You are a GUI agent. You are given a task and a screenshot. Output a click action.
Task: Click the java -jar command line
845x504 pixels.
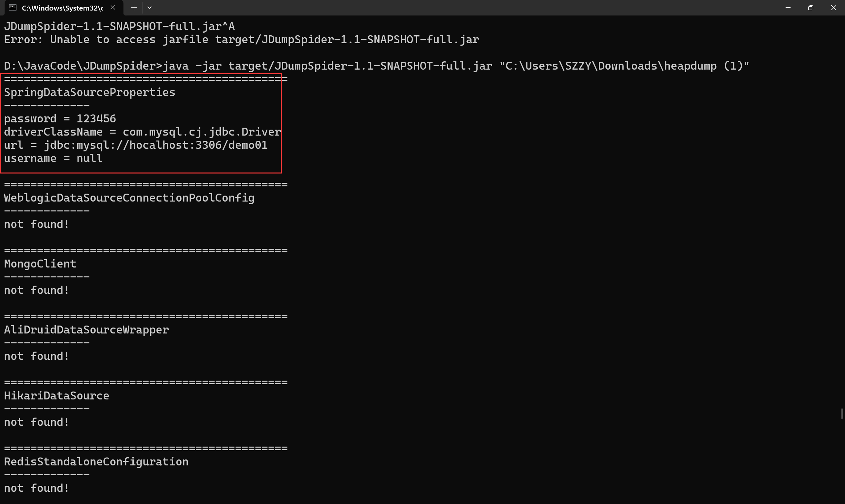tap(377, 66)
